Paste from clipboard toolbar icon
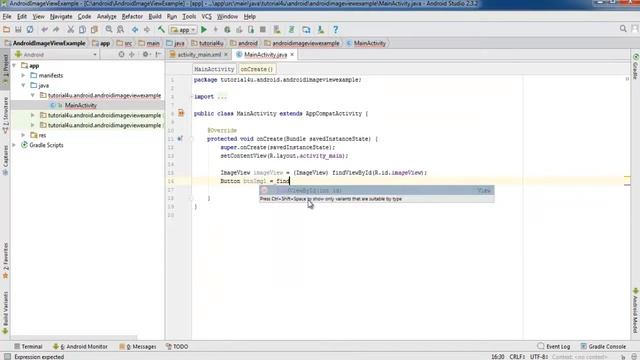 pos(94,29)
